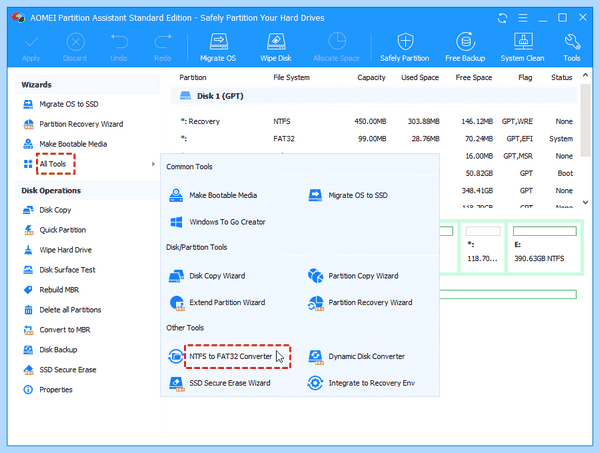This screenshot has height=453, width=600.
Task: Click the Allocate Space toolbar icon
Action: point(337,41)
